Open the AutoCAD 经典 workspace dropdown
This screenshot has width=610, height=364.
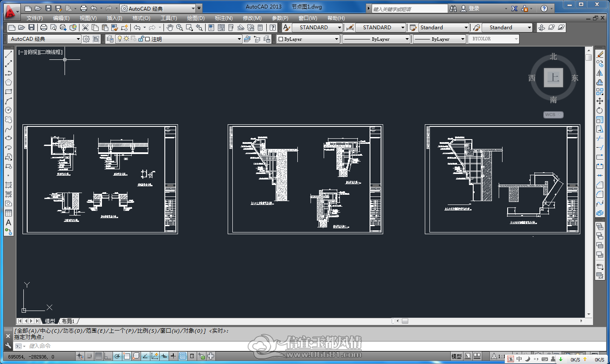[44, 39]
